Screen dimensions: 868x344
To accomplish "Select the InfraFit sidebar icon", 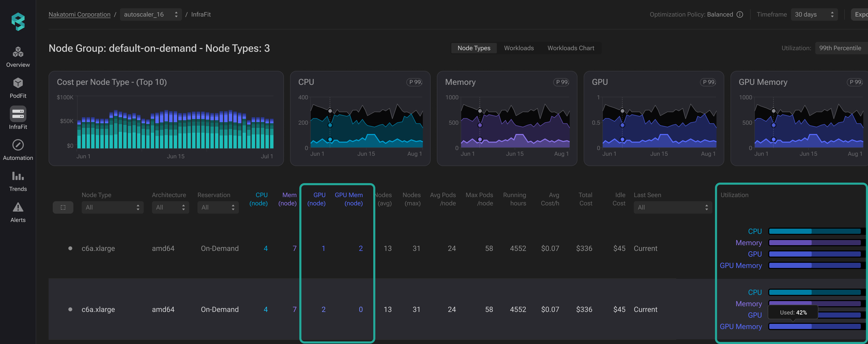I will tap(18, 114).
